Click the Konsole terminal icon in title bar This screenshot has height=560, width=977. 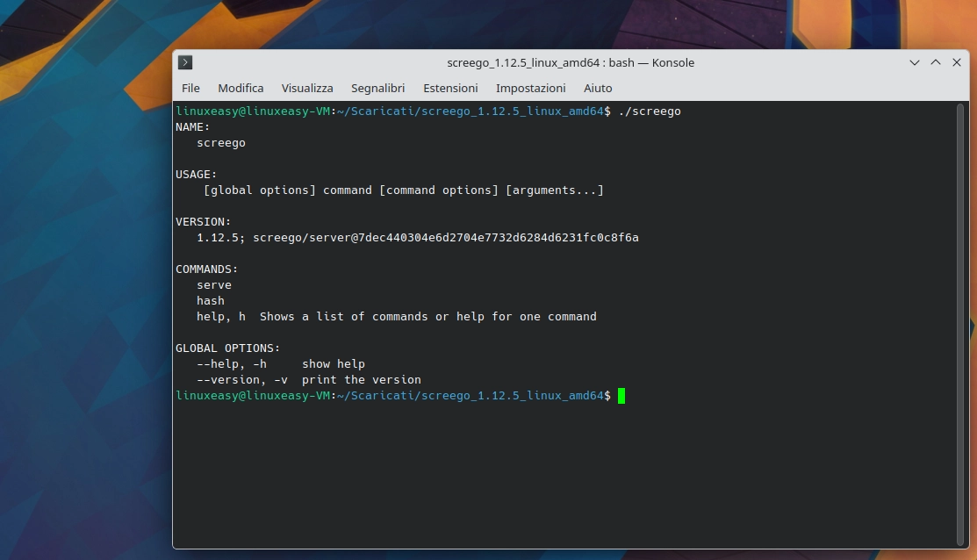185,62
